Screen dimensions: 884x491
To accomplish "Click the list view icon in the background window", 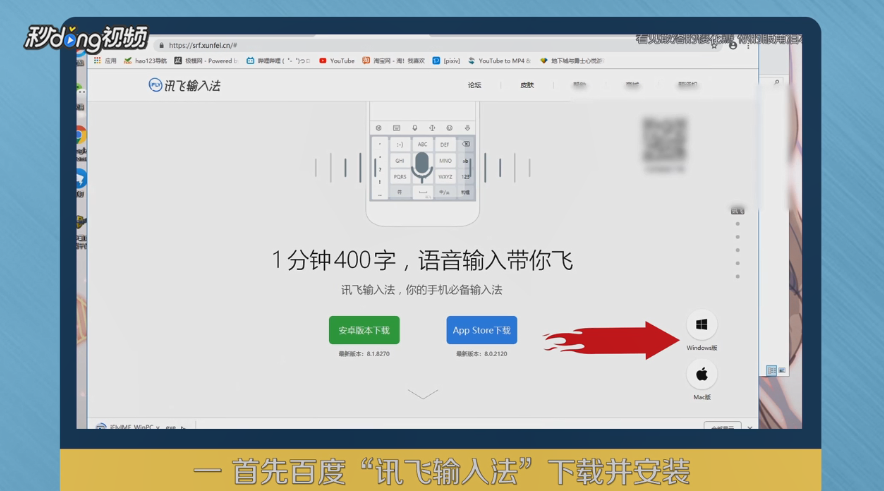I will [x=771, y=370].
